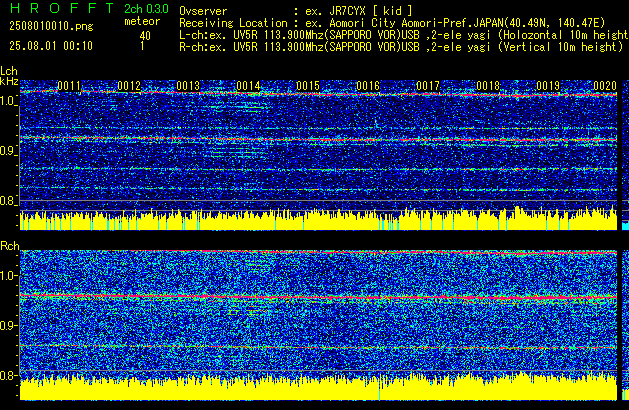Click the meteor count value 40
This screenshot has height=410, width=629.
[x=145, y=36]
